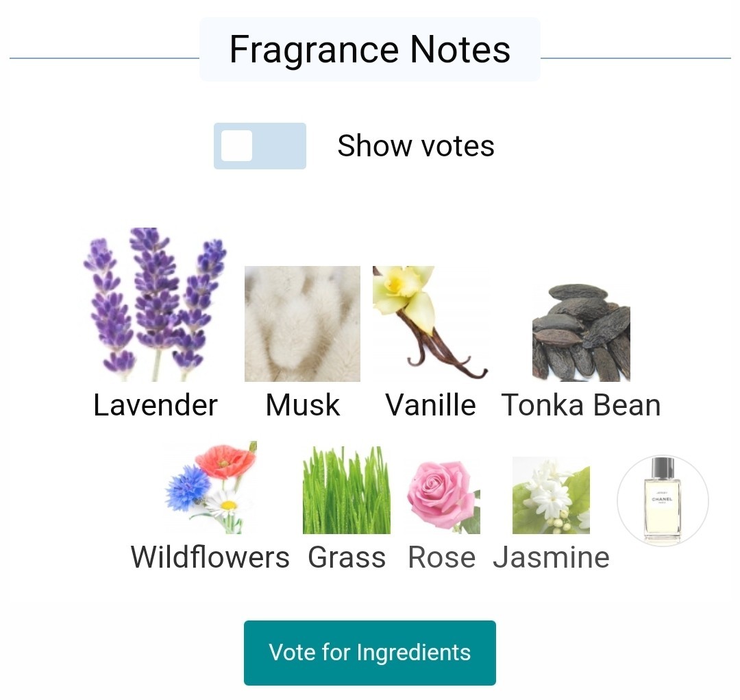Click the Wildflowers text label
The image size is (740, 700).
(x=210, y=557)
